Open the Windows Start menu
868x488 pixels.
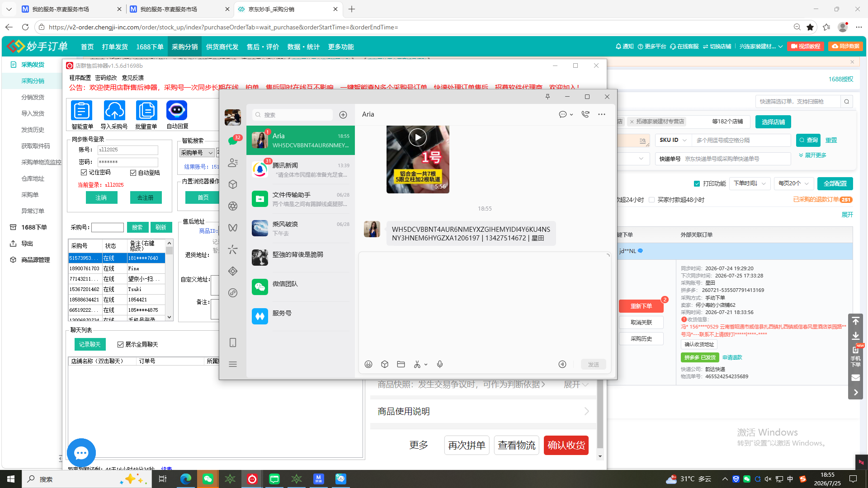coord(11,479)
